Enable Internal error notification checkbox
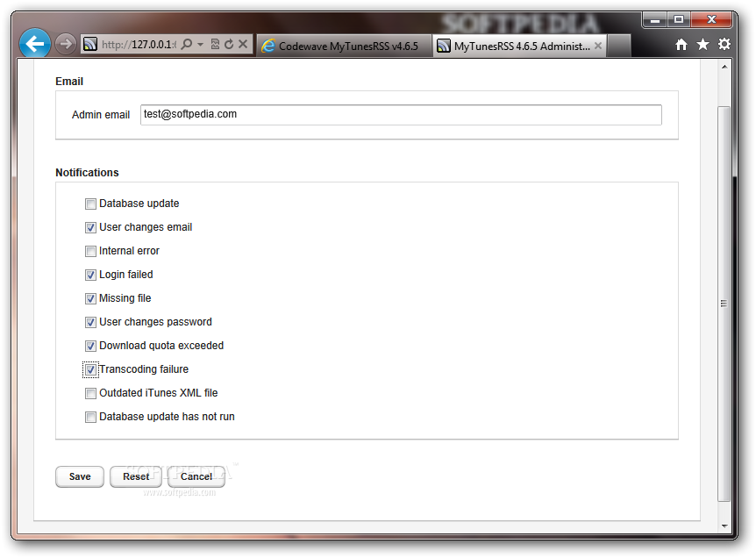This screenshot has height=558, width=756. (x=90, y=251)
